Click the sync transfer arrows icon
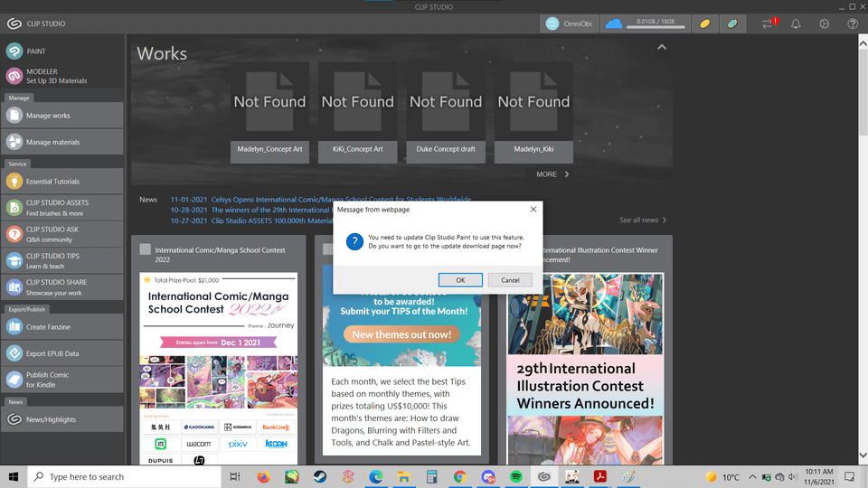 [x=769, y=23]
